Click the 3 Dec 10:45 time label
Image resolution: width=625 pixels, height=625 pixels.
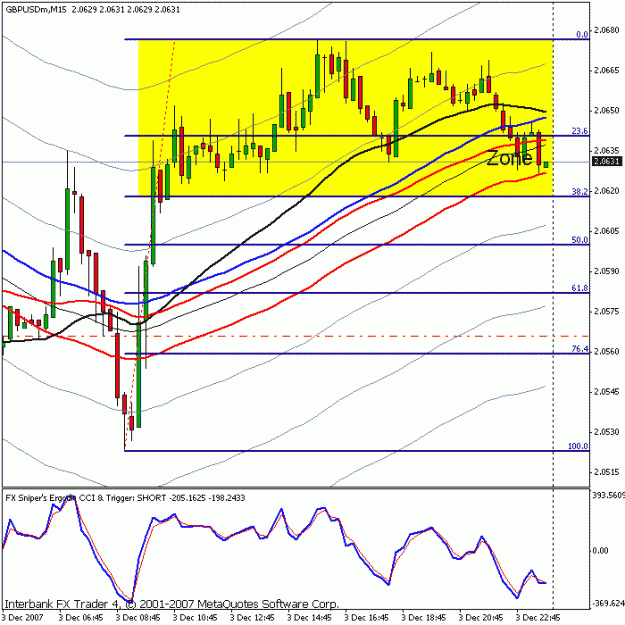coord(195,618)
